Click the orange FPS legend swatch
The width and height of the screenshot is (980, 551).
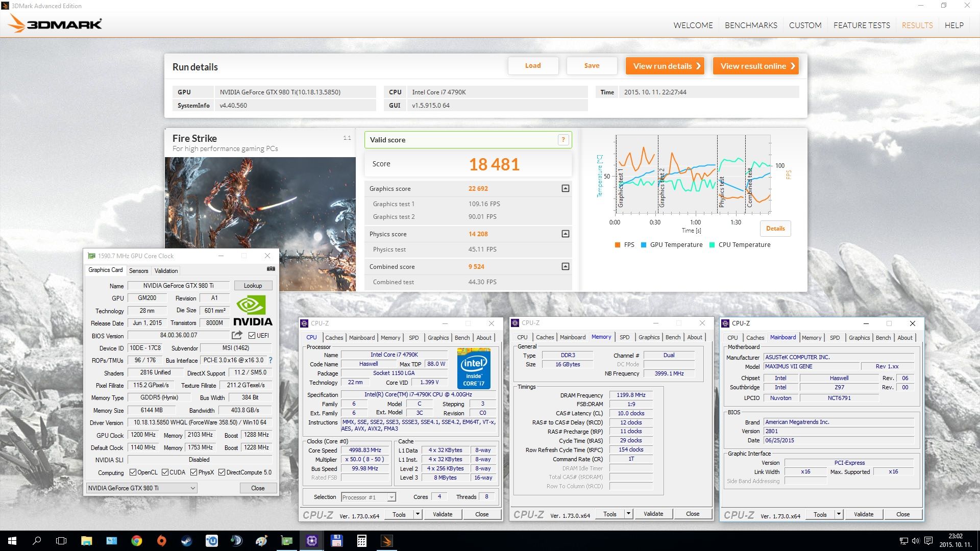(x=618, y=245)
